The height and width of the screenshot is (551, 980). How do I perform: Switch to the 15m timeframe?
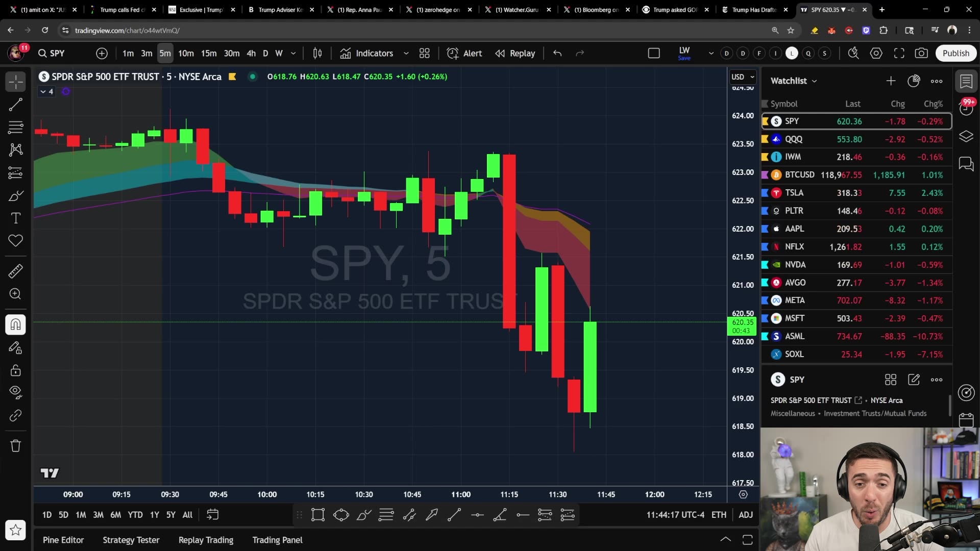click(x=208, y=53)
